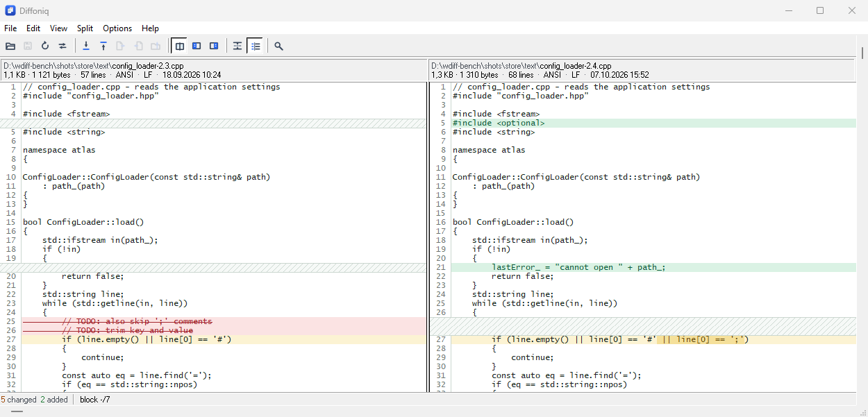Viewport: 868px width, 417px height.
Task: Click '5 changed' in the status bar
Action: pyautogui.click(x=19, y=400)
